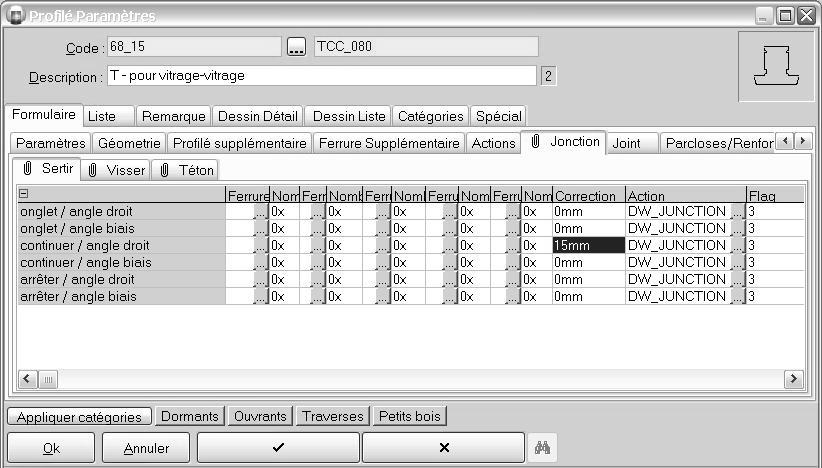Screen dimensions: 822x468
Task: Select the arrêter / angle droit row label
Action: pos(121,279)
